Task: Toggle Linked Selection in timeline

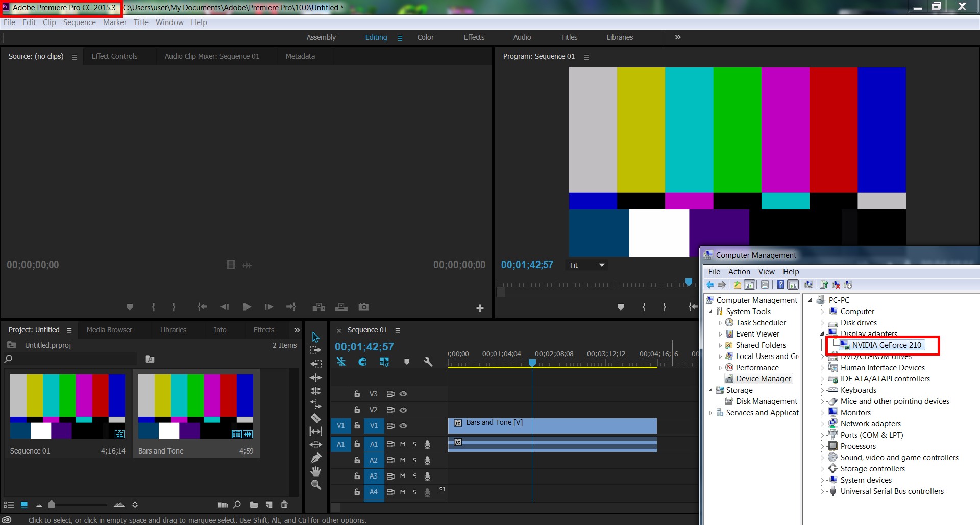Action: [x=384, y=362]
